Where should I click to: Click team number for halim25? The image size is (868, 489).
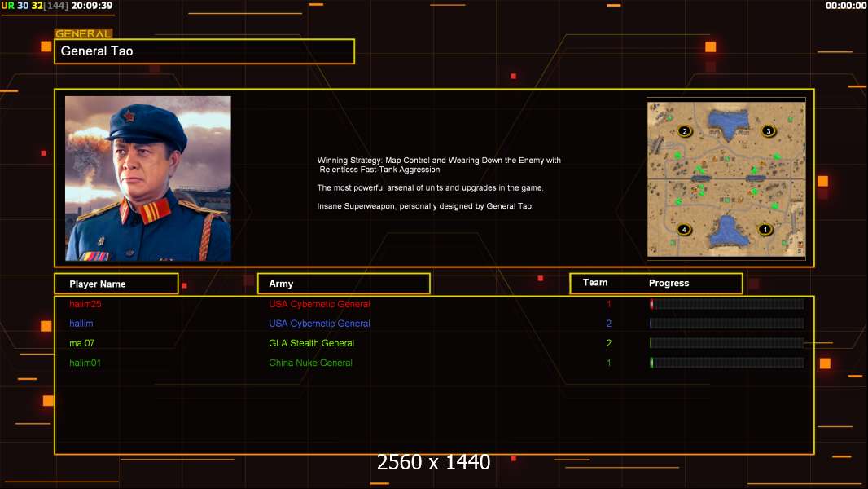[609, 304]
